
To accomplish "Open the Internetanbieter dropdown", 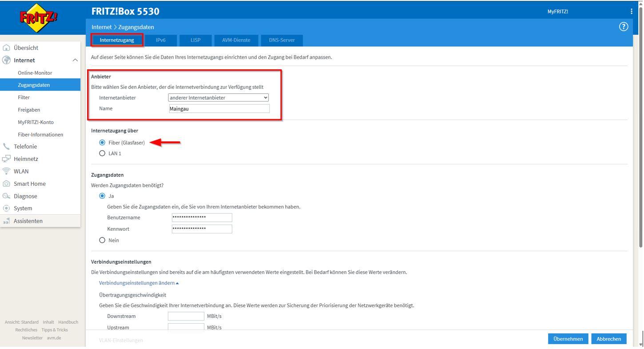I will (x=219, y=98).
